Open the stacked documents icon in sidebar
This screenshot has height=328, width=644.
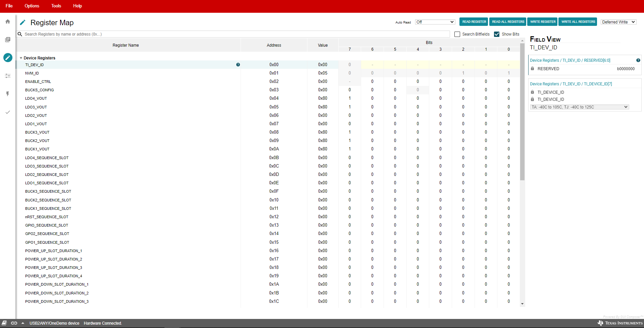pos(8,40)
